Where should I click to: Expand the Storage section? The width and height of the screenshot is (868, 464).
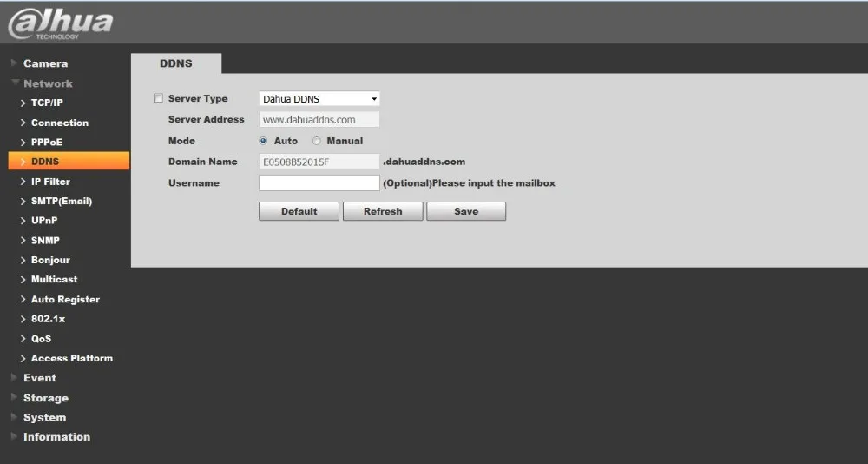tap(45, 398)
